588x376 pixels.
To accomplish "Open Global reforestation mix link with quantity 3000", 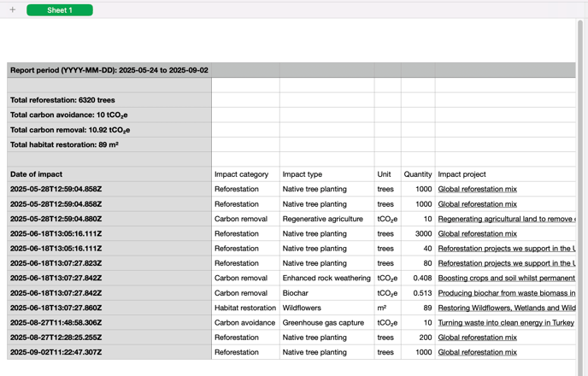I will (x=478, y=234).
